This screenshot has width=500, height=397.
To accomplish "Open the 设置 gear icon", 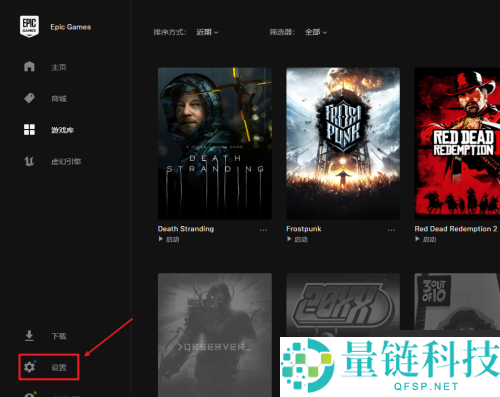I will click(x=29, y=367).
